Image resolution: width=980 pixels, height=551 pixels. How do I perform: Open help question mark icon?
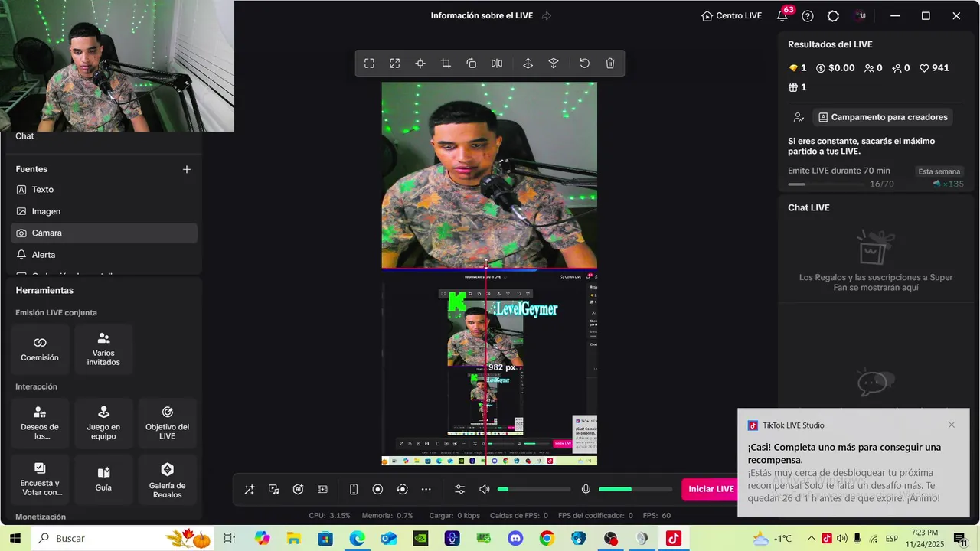[808, 16]
